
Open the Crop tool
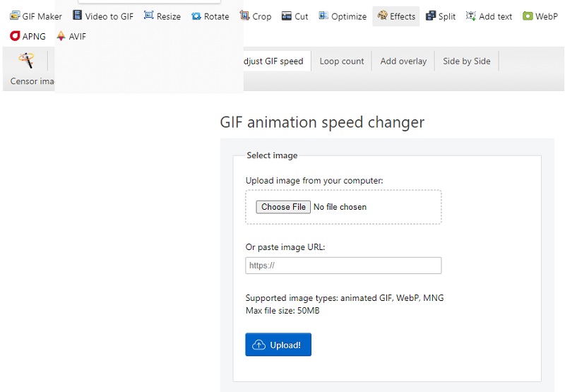point(256,16)
